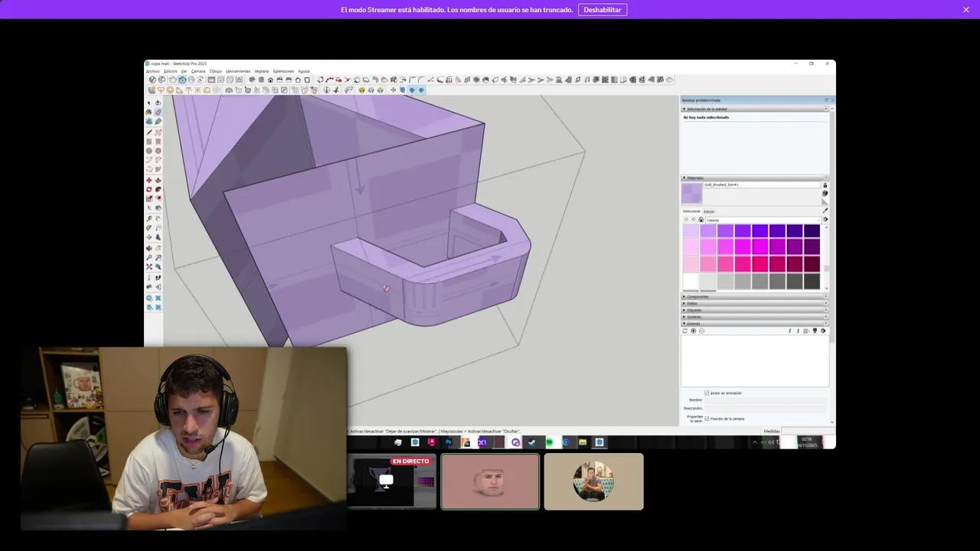Select the Rotate tool
Viewport: 980px width, 551px height.
tap(149, 189)
